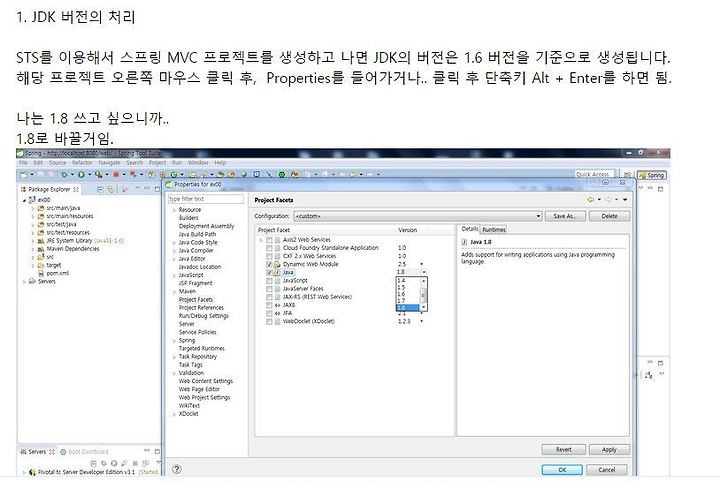Click the Maven Dependencies library icon
This screenshot has height=482, width=720.
click(41, 249)
